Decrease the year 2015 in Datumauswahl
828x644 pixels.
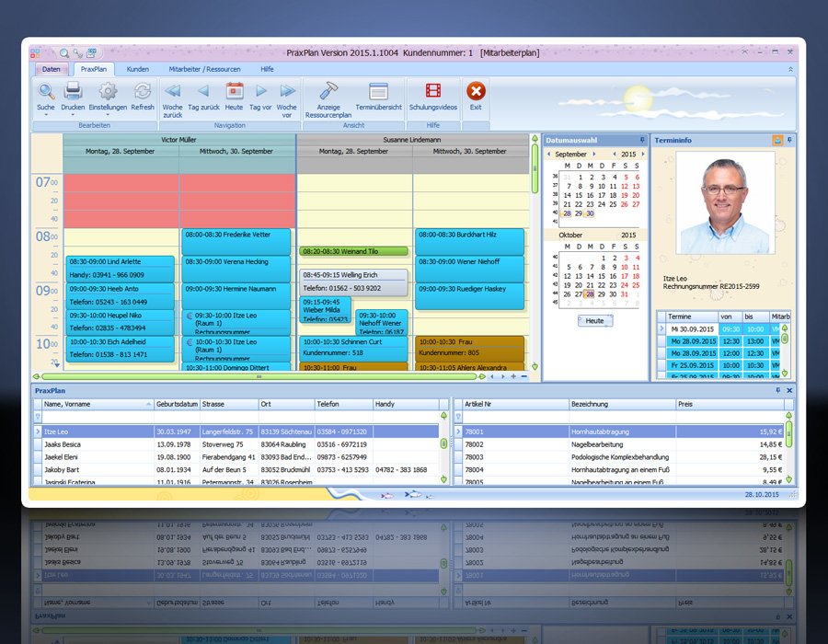tap(615, 155)
